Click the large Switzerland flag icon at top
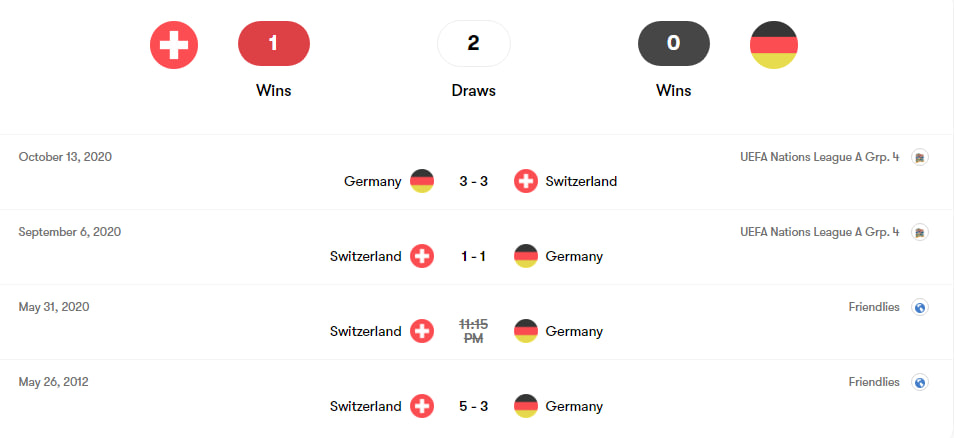The image size is (954, 438). click(174, 45)
